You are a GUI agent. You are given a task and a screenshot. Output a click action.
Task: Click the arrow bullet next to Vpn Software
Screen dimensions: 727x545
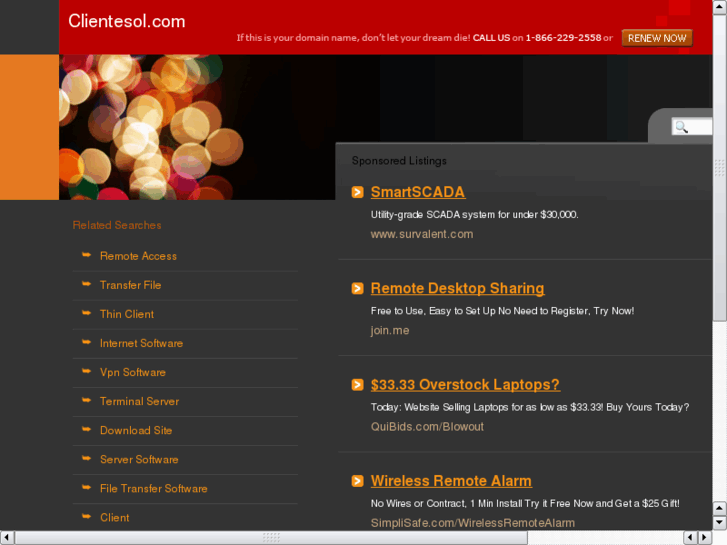(87, 371)
